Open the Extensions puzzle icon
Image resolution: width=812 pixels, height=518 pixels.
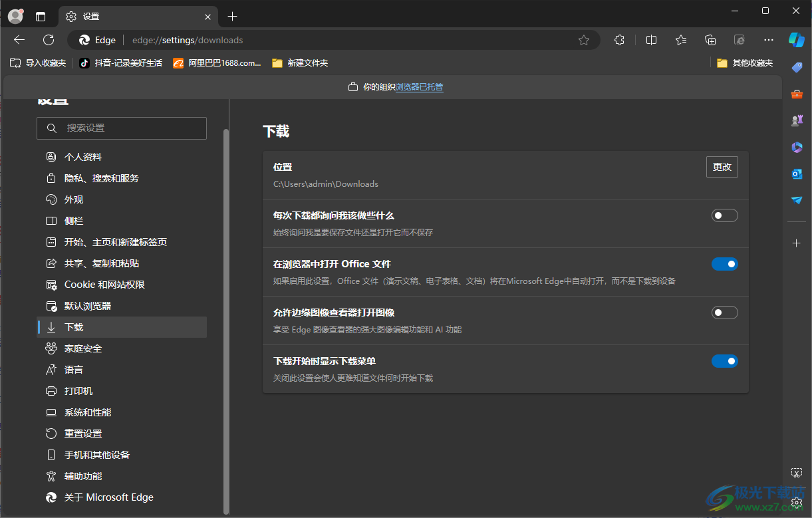(x=619, y=40)
